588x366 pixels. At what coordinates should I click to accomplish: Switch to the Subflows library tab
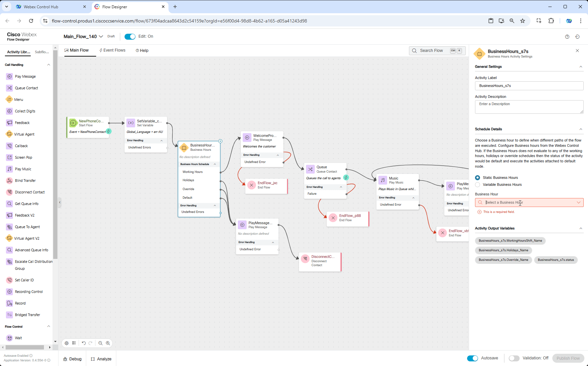pos(42,52)
